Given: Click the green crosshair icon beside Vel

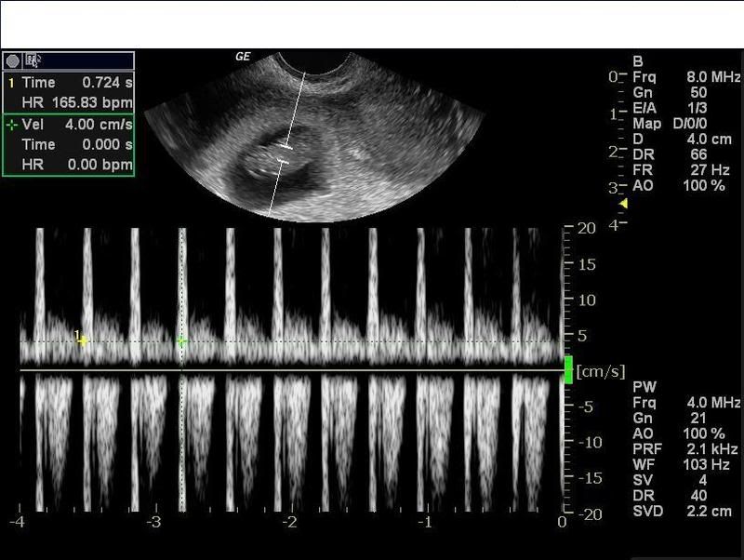Looking at the screenshot, I should click(x=11, y=124).
